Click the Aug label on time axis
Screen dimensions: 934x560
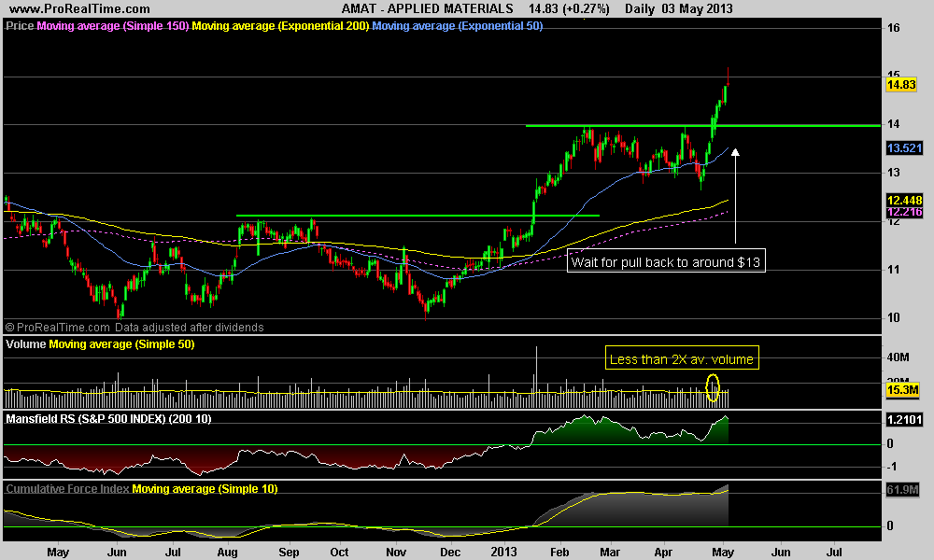228,553
